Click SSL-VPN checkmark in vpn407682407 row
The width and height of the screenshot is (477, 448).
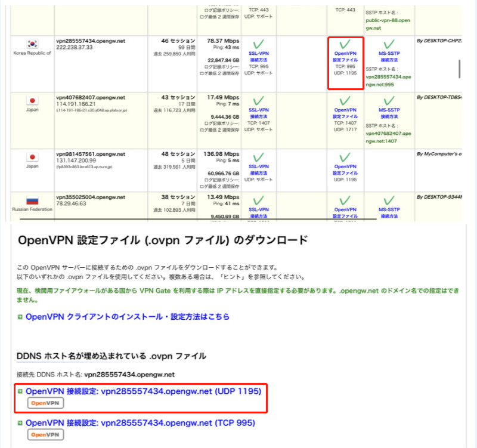coord(259,101)
